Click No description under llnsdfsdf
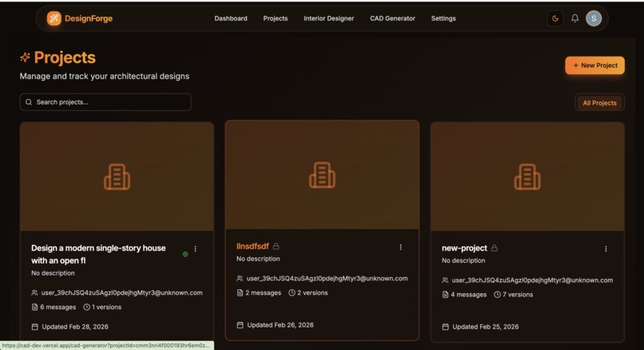This screenshot has width=644, height=350. [258, 259]
